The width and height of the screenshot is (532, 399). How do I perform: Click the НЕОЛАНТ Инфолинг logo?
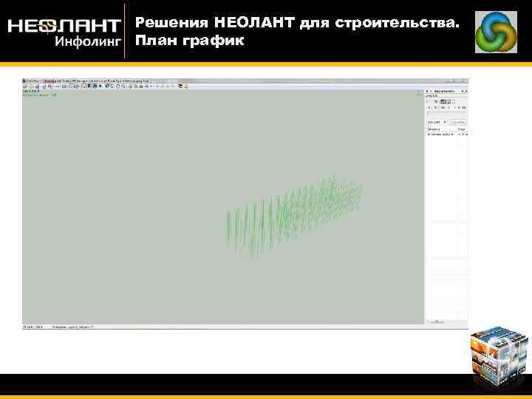pos(64,33)
